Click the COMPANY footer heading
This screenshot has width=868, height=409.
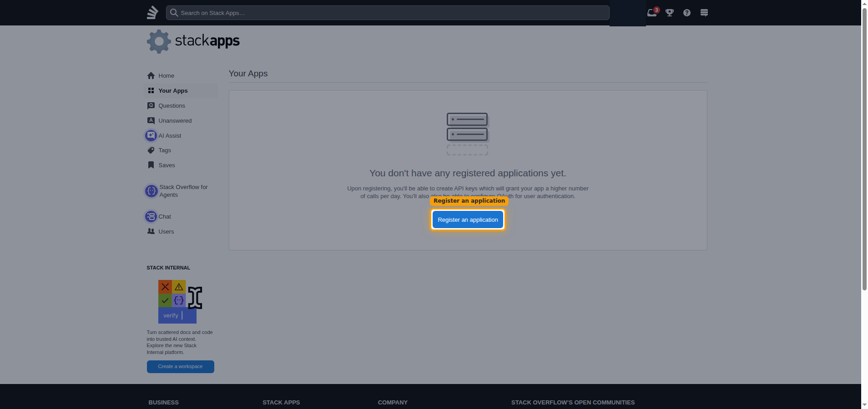point(393,403)
